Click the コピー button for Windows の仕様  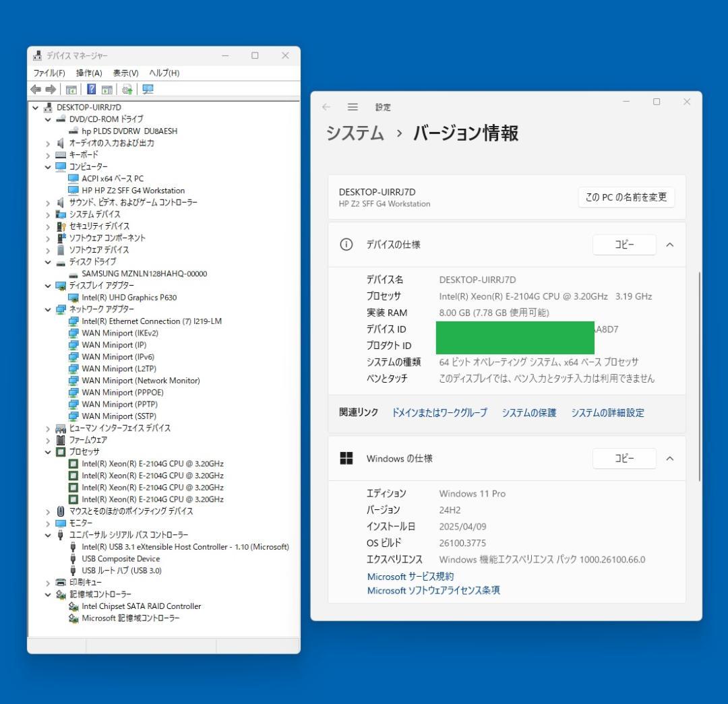tap(624, 458)
